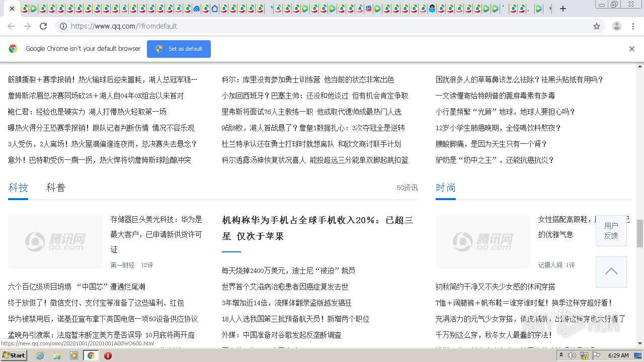Viewport: 644px width, 362px height.
Task: Open article 科尔：库里没有参加勇士训练营
Action: pyautogui.click(x=308, y=79)
